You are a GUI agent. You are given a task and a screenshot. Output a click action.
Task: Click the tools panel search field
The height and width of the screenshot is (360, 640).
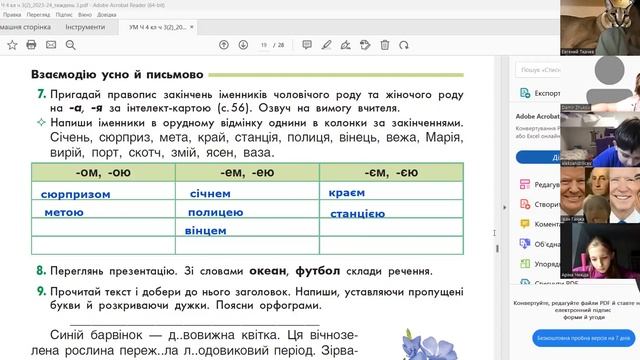pyautogui.click(x=538, y=70)
